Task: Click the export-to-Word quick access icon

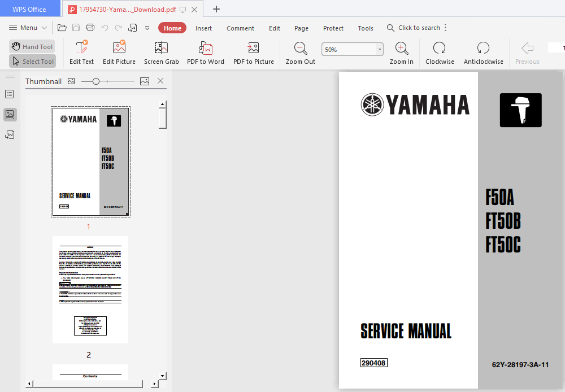Action: pyautogui.click(x=133, y=28)
